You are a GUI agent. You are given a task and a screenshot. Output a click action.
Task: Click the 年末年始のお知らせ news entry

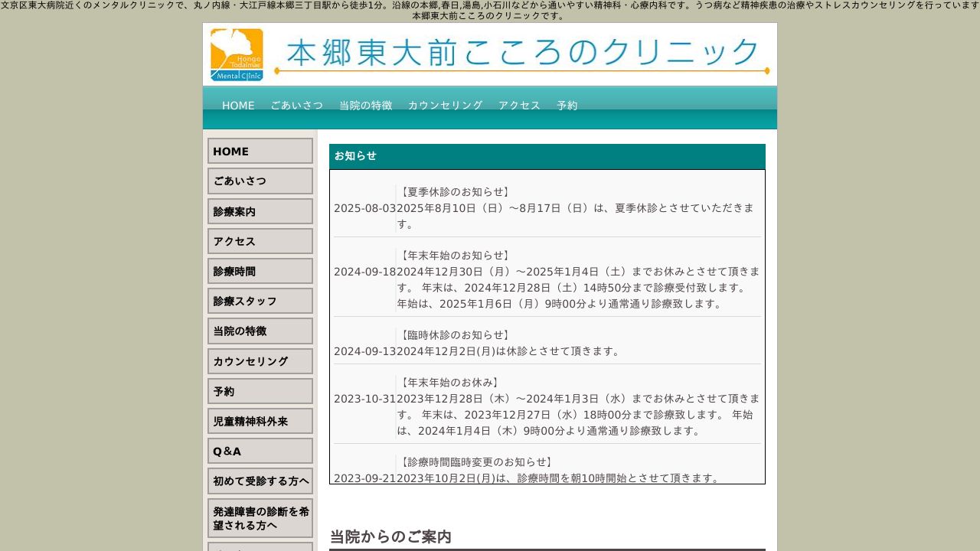click(454, 255)
